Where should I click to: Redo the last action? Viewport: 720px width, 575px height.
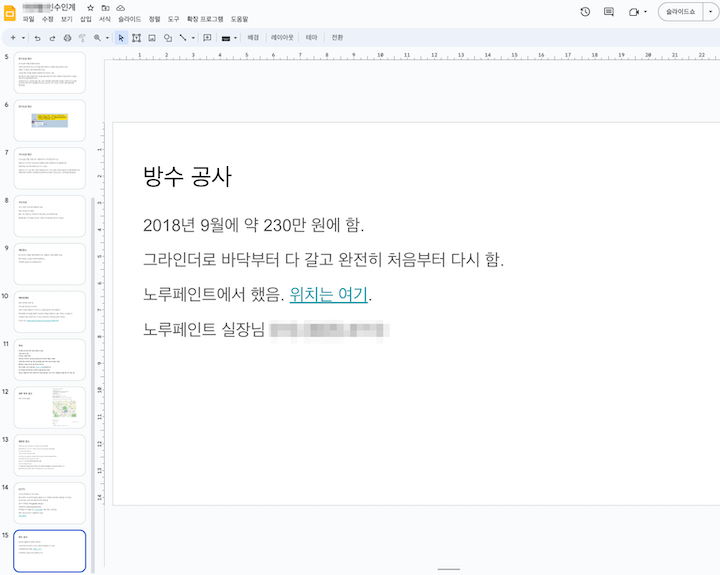tap(52, 38)
